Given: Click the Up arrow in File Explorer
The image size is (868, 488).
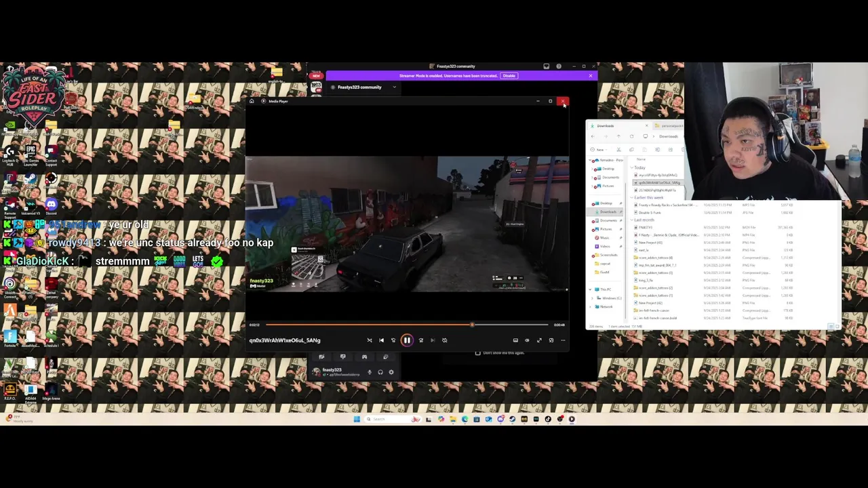Looking at the screenshot, I should point(618,136).
